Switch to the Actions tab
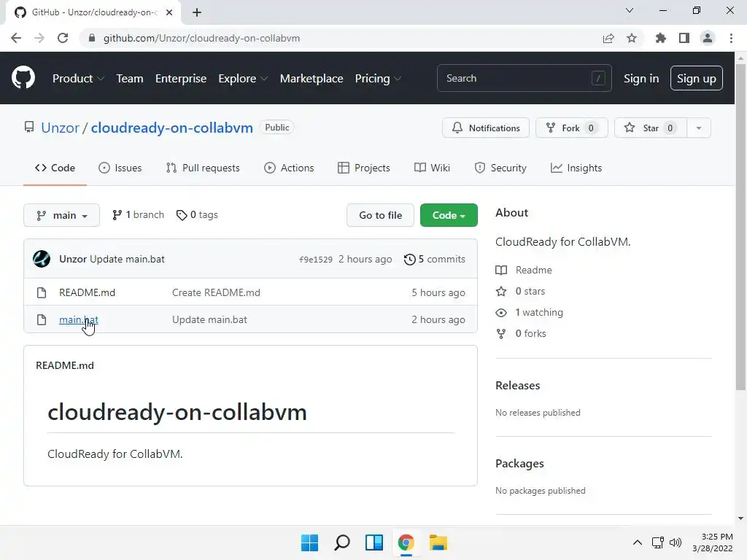Screen dimensions: 747x560 point(289,168)
